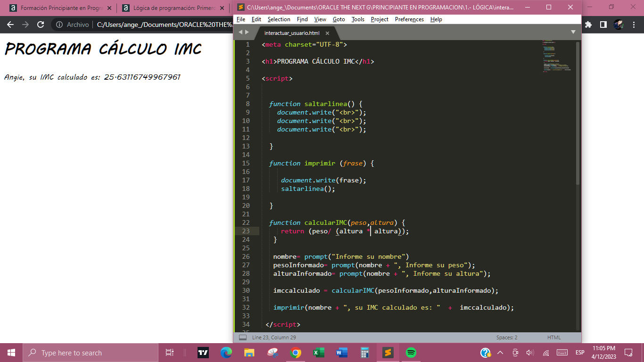This screenshot has height=362, width=644.
Task: Open Chrome profile avatar
Action: click(x=619, y=25)
